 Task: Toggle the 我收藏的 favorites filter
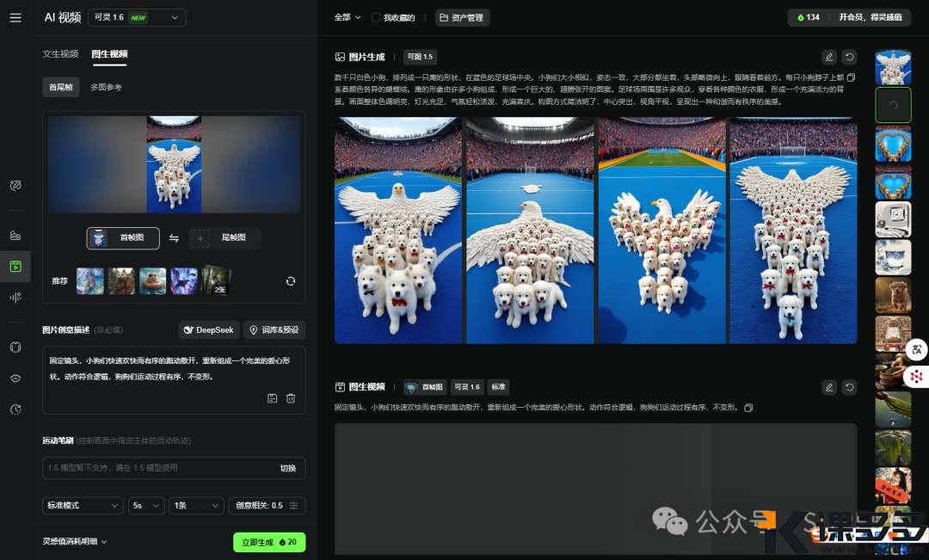pyautogui.click(x=397, y=16)
